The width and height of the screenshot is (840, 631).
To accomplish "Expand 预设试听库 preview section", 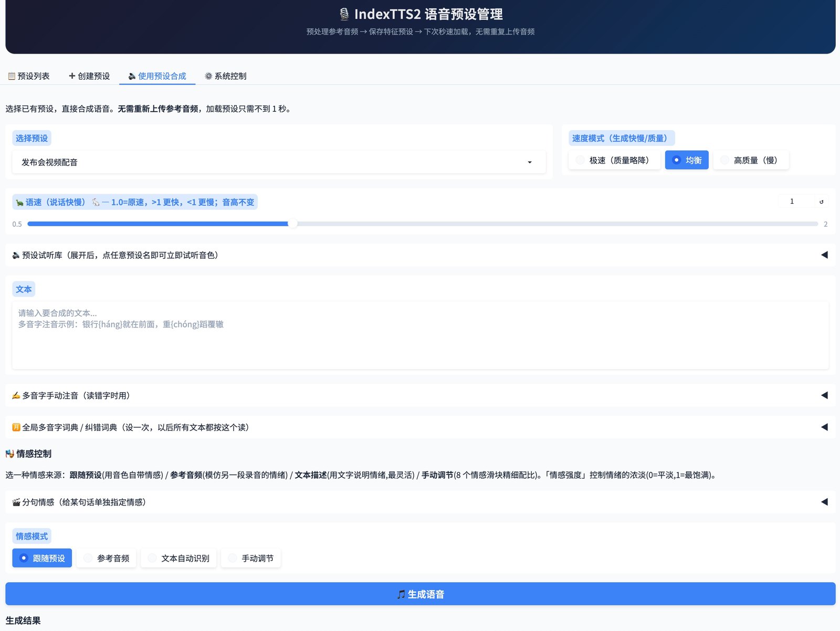I will pos(420,255).
